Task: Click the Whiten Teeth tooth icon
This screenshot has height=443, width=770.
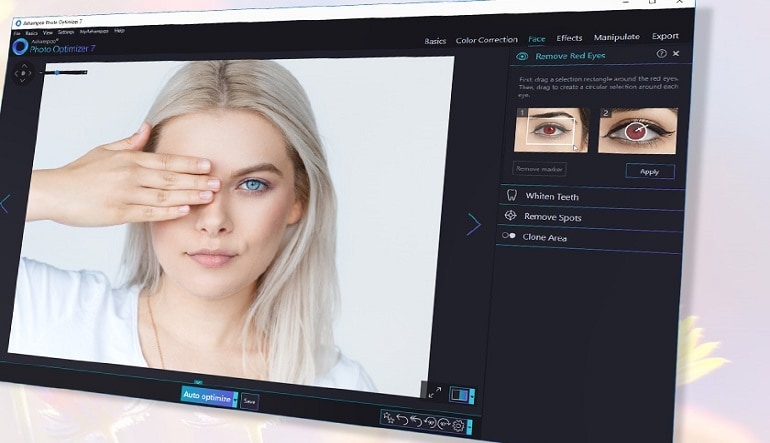Action: pos(511,195)
